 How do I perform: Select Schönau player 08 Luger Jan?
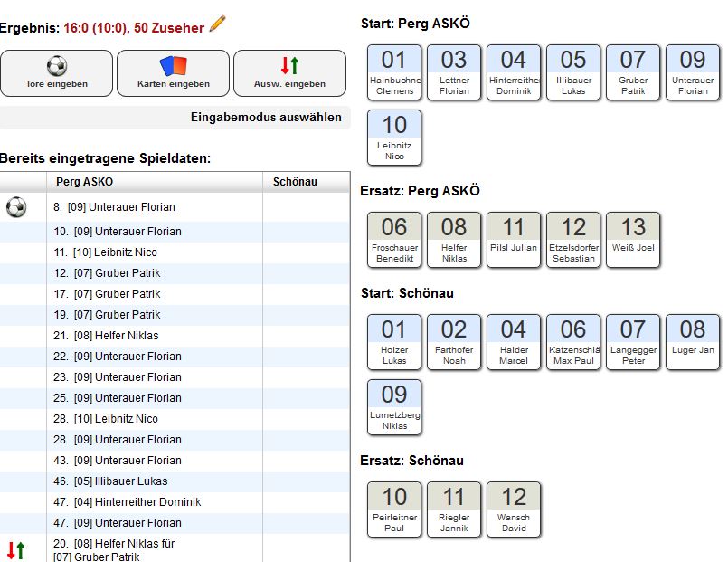(693, 342)
